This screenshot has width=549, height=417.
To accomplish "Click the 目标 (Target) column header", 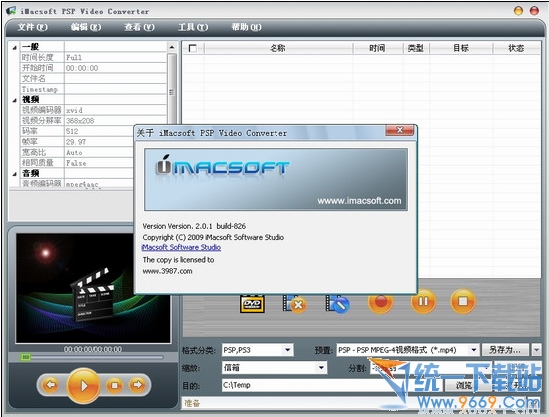I will [x=461, y=48].
